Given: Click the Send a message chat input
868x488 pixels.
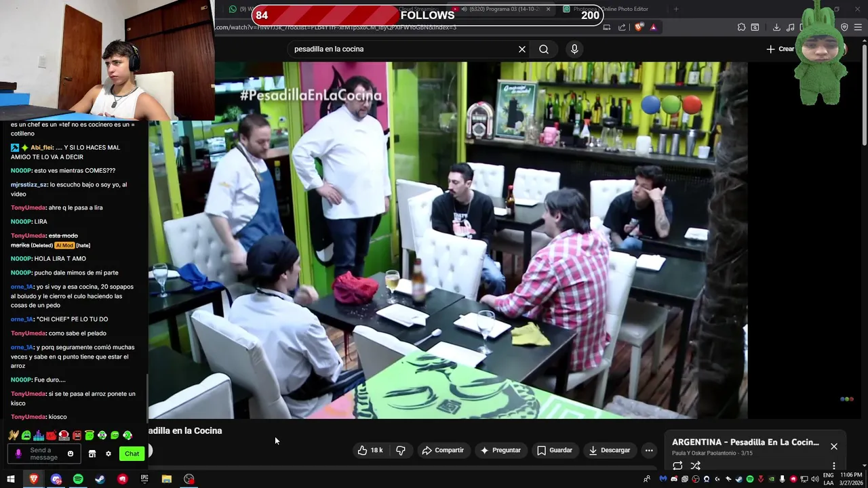Looking at the screenshot, I should 45,453.
